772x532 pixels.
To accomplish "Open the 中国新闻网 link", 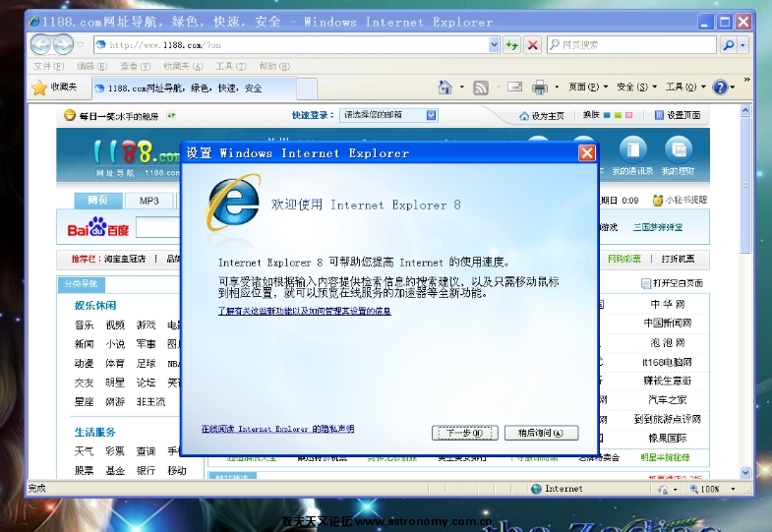I will (x=668, y=324).
